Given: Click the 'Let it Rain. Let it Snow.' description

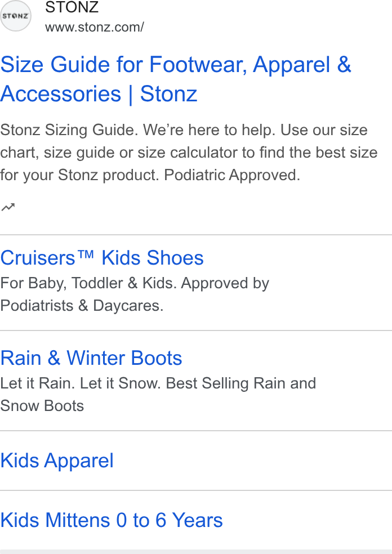Looking at the screenshot, I should click(81, 383).
